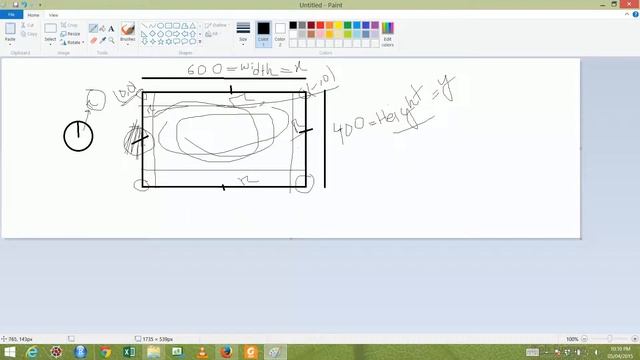Open the shape Outline dropdown
Screen dimensions: 640x360
217,25
